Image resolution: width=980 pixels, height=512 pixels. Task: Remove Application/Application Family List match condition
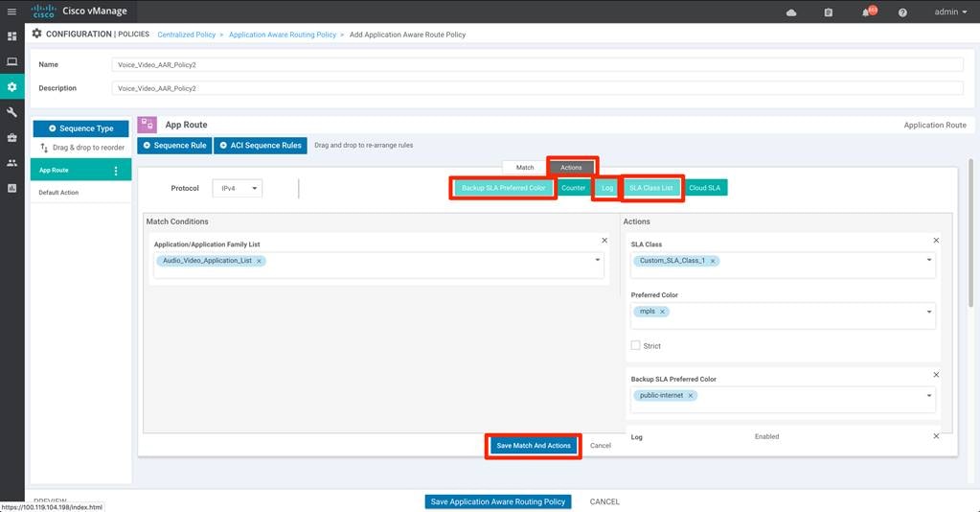pyautogui.click(x=604, y=241)
